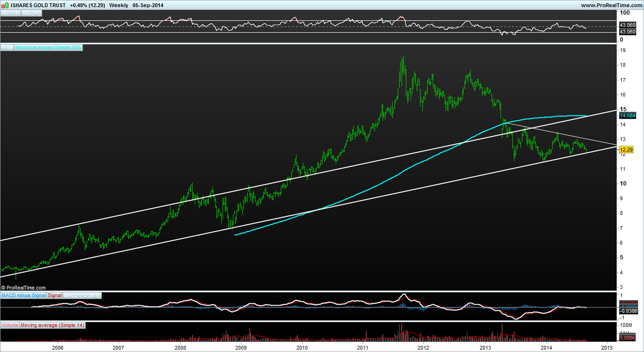Click the 2014 year label on time axis
The height and width of the screenshot is (352, 644).
pyautogui.click(x=546, y=348)
